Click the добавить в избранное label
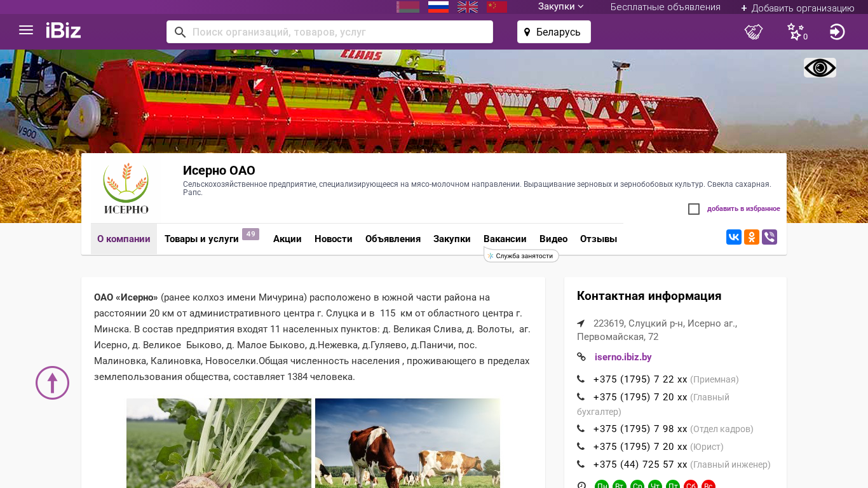Screen dimensions: 868x488 743,209
